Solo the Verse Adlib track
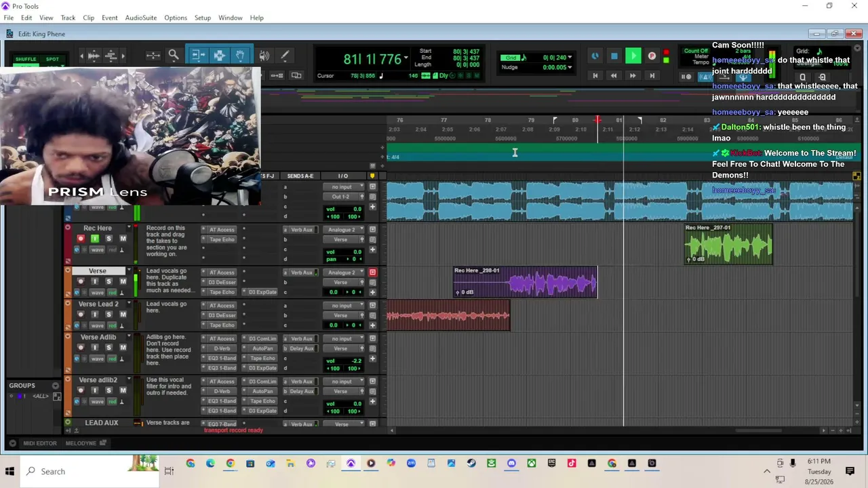 108,348
